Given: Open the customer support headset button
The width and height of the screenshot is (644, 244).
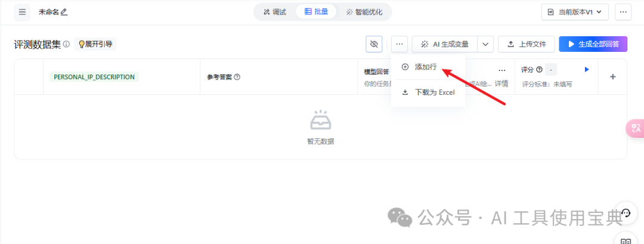Looking at the screenshot, I should [x=626, y=212].
